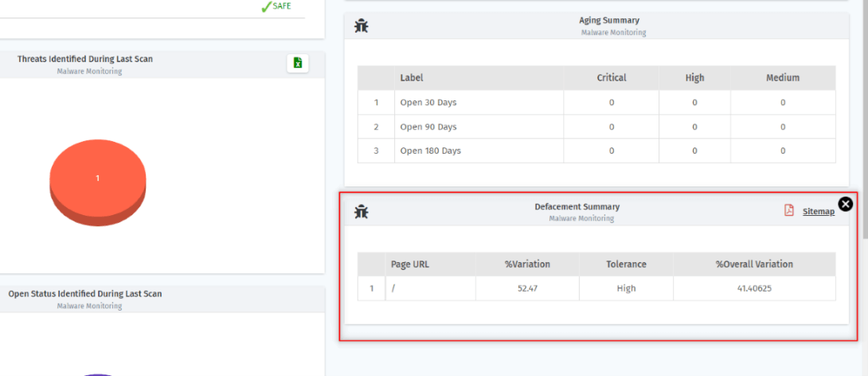This screenshot has width=868, height=376.
Task: Export Threats Identified data to Excel
Action: pyautogui.click(x=298, y=63)
